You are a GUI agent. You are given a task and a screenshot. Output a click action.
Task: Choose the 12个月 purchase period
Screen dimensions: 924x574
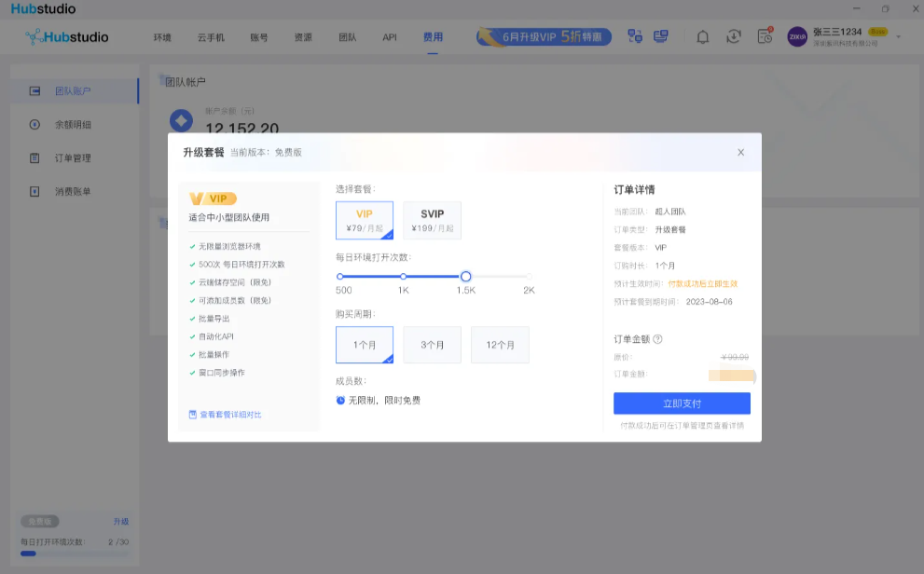pos(500,345)
